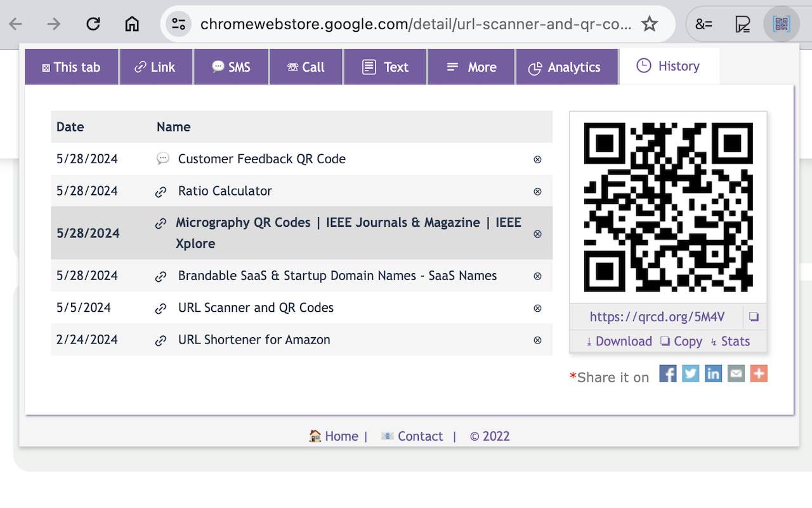Share the QR code on Twitter
Screen dimensions: 812x508
click(x=691, y=373)
